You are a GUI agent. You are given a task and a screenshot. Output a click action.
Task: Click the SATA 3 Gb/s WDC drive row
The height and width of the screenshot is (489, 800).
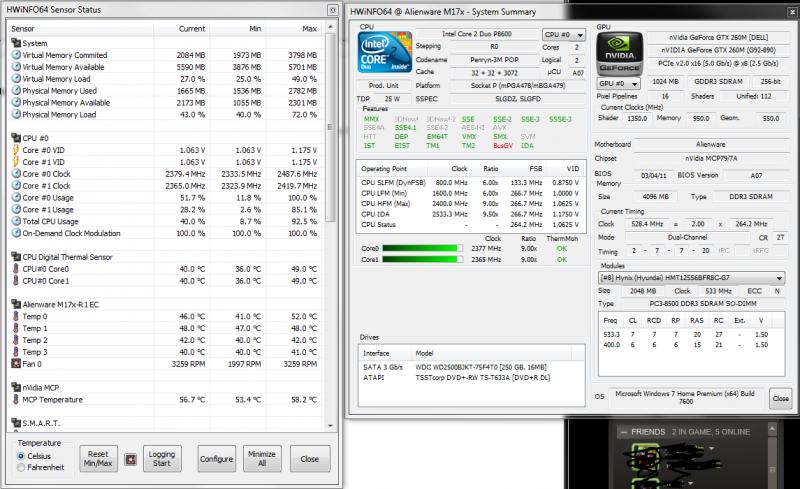471,367
